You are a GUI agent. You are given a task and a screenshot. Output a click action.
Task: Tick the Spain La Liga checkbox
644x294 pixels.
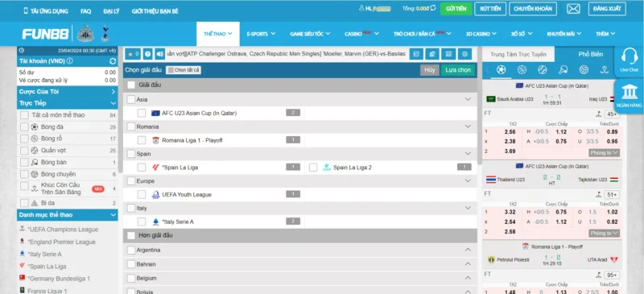click(x=142, y=168)
